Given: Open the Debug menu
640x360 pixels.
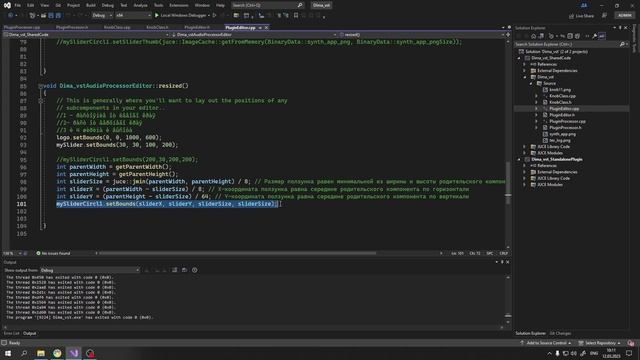Looking at the screenshot, I should click(108, 5).
